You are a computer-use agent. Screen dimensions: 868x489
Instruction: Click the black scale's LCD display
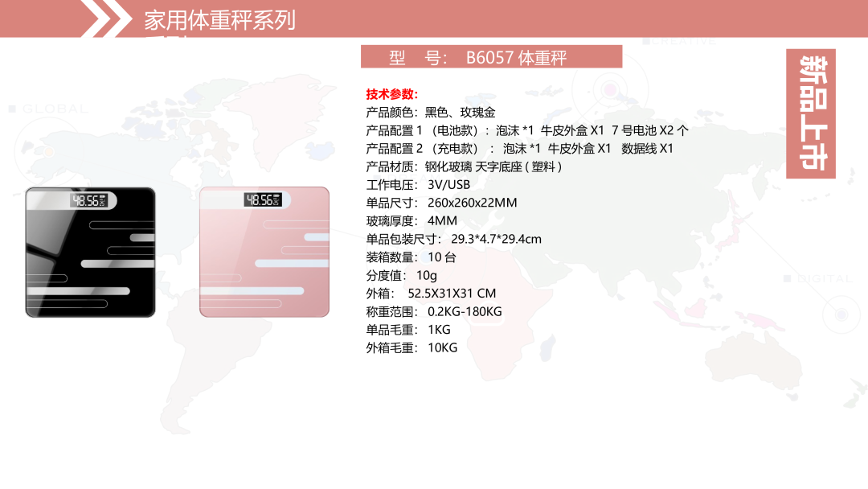click(x=90, y=200)
